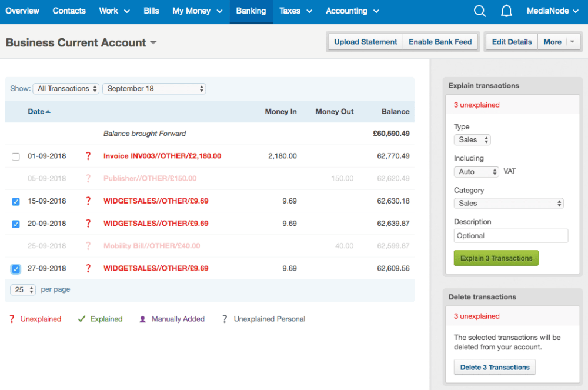Click the Unexplained Personal legend icon
This screenshot has width=588, height=390.
click(225, 318)
